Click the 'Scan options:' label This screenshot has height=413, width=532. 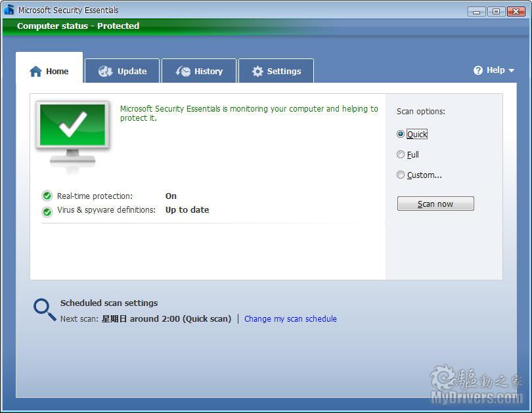coord(421,111)
